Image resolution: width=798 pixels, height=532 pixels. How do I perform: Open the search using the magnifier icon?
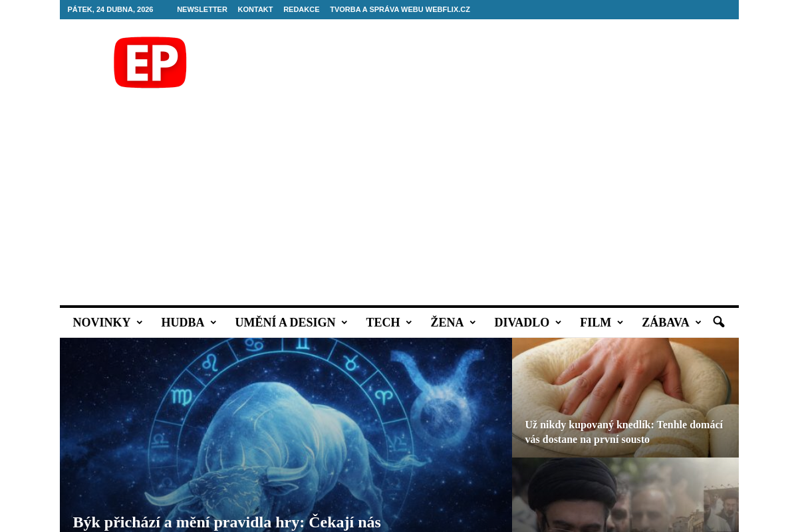[x=718, y=323]
